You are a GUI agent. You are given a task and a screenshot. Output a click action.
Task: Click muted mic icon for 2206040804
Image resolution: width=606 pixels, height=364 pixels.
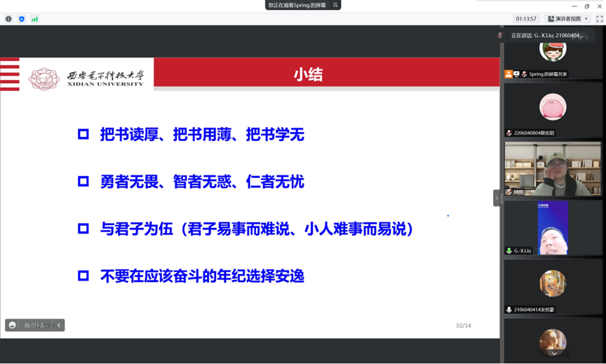click(509, 133)
